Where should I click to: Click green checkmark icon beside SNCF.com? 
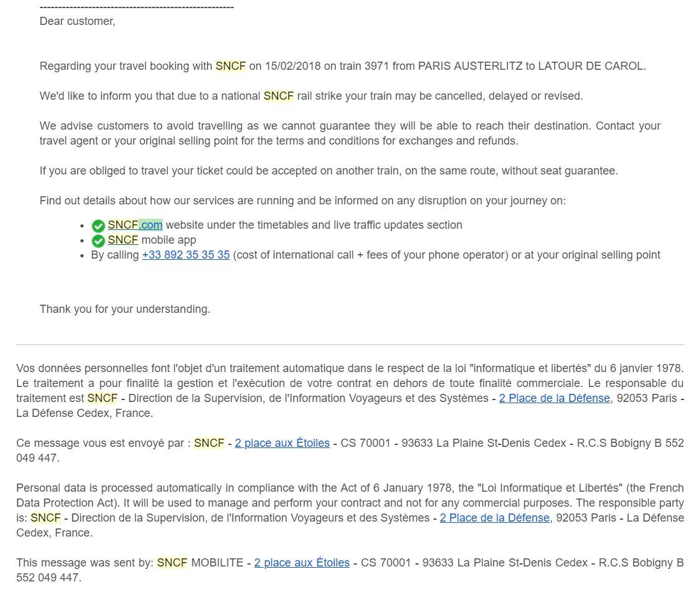point(98,226)
